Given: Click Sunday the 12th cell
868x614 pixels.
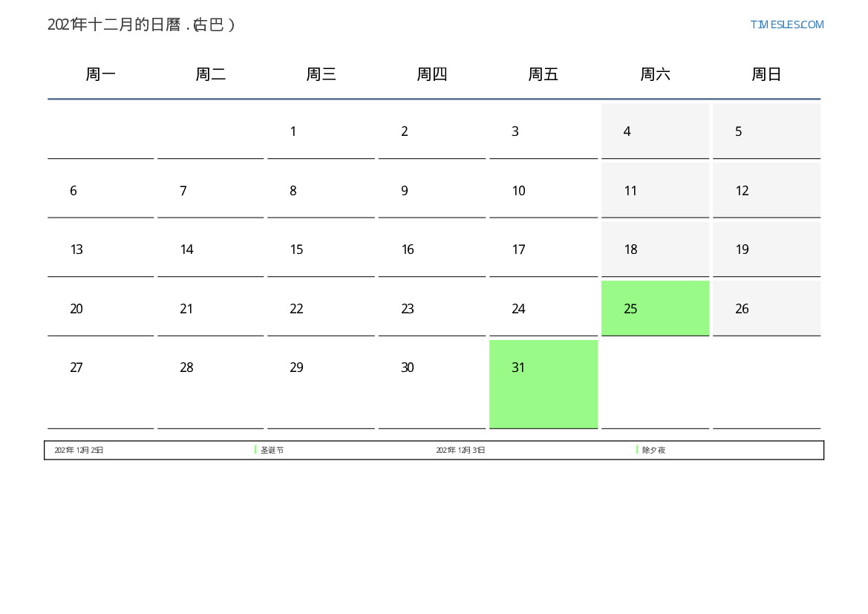Looking at the screenshot, I should pos(767,191).
